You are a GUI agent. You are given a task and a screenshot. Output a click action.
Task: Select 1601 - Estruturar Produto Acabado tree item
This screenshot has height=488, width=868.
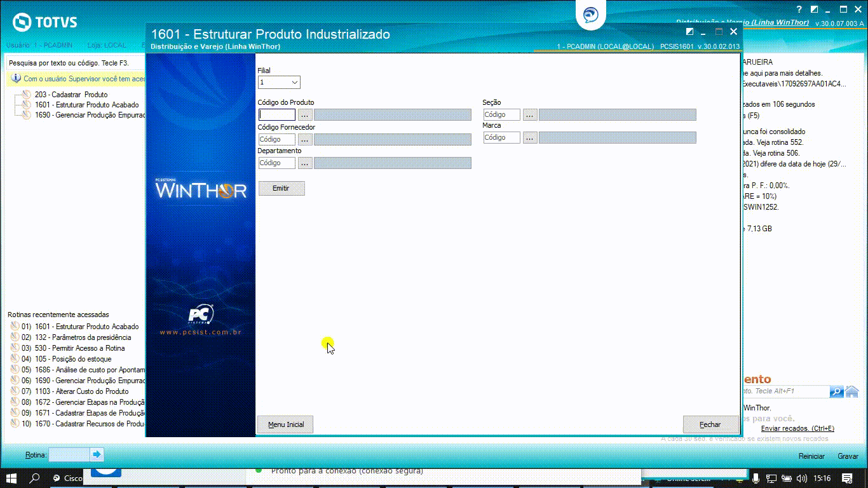(x=87, y=105)
